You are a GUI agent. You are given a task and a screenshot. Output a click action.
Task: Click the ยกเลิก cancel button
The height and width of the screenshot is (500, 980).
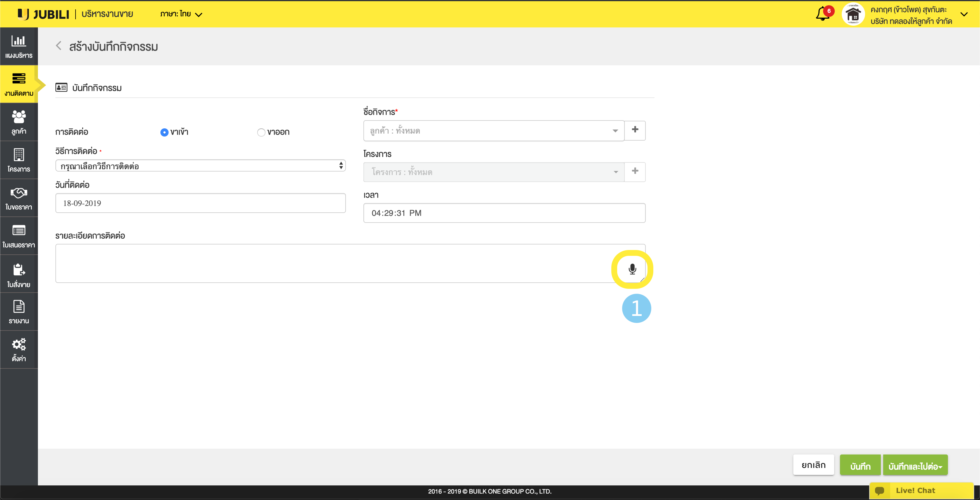coord(813,465)
